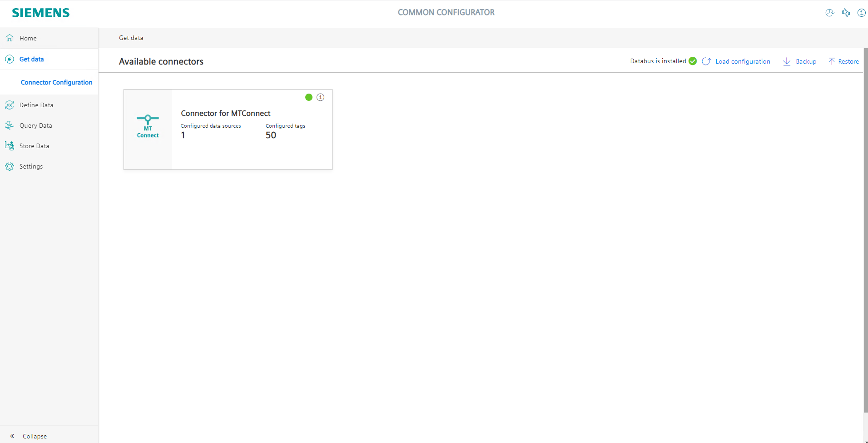Open MTConnect connector info icon
The height and width of the screenshot is (443, 868).
[x=321, y=97]
